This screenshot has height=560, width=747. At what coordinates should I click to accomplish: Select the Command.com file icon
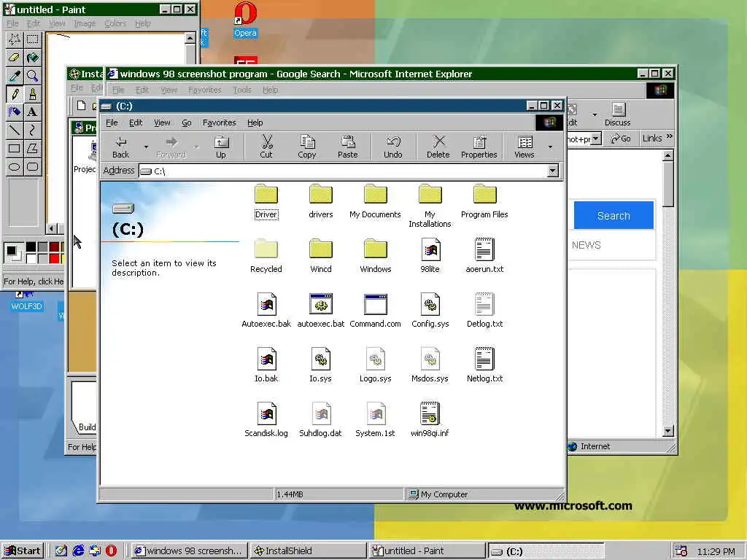click(x=376, y=304)
